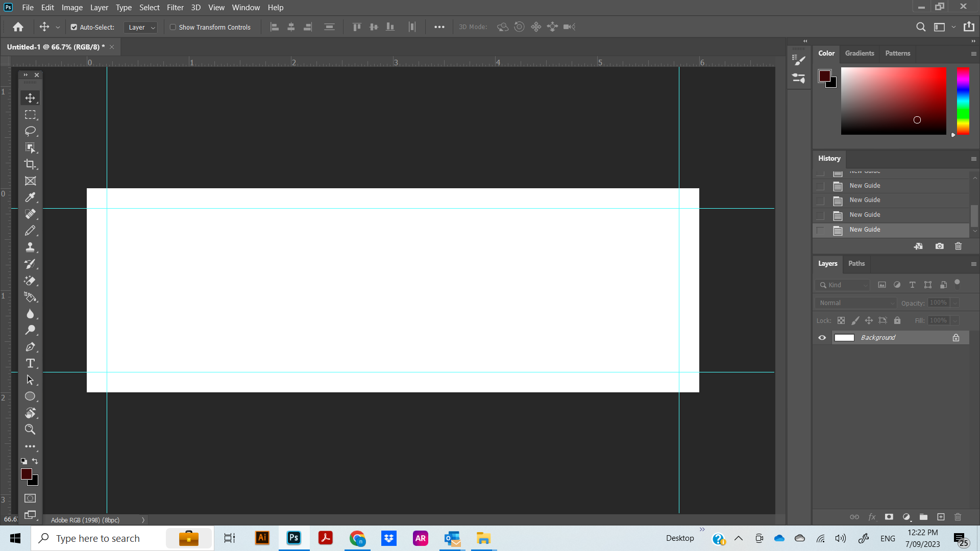Viewport: 980px width, 551px height.
Task: Select the Dodge tool
Action: pyautogui.click(x=30, y=330)
